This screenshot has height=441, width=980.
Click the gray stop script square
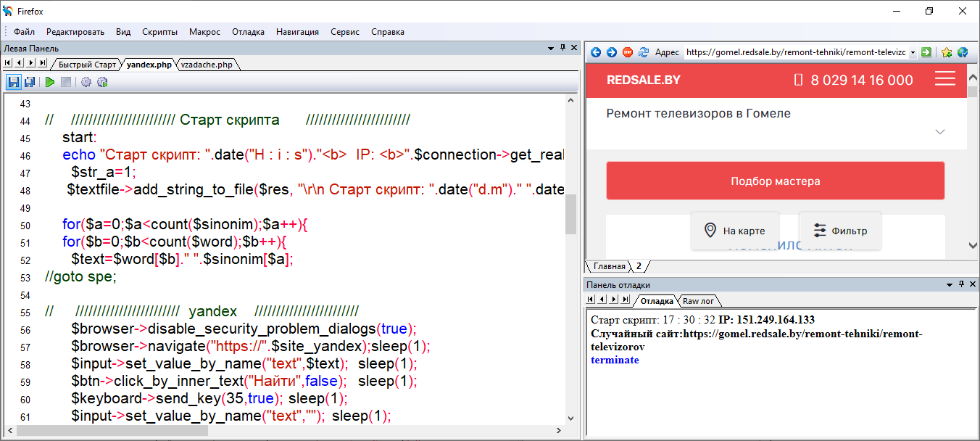click(66, 82)
